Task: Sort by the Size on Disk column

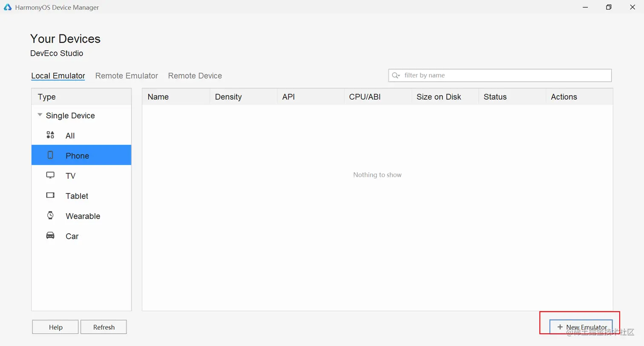Action: 445,97
